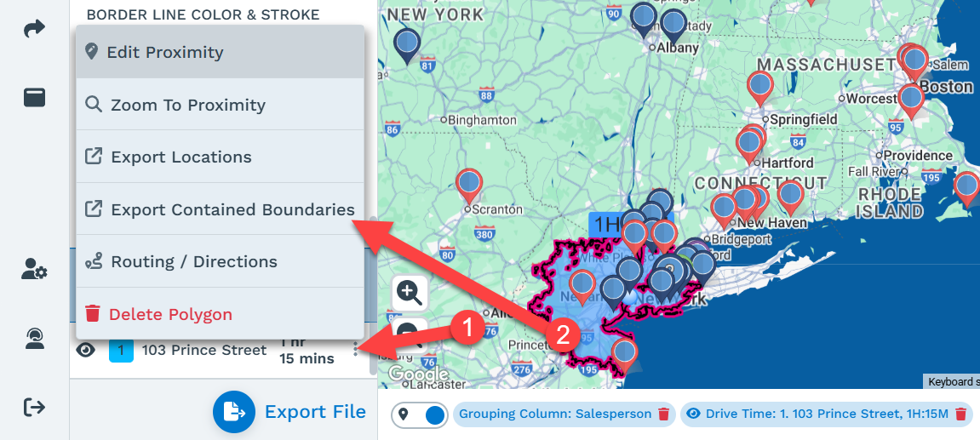Zoom in on the map

[410, 292]
